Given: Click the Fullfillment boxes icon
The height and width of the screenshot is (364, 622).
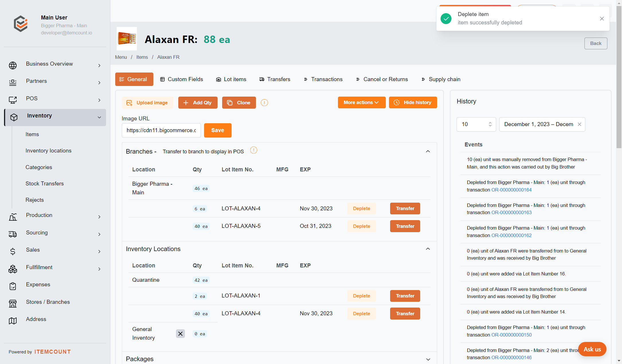Looking at the screenshot, I should tap(13, 269).
